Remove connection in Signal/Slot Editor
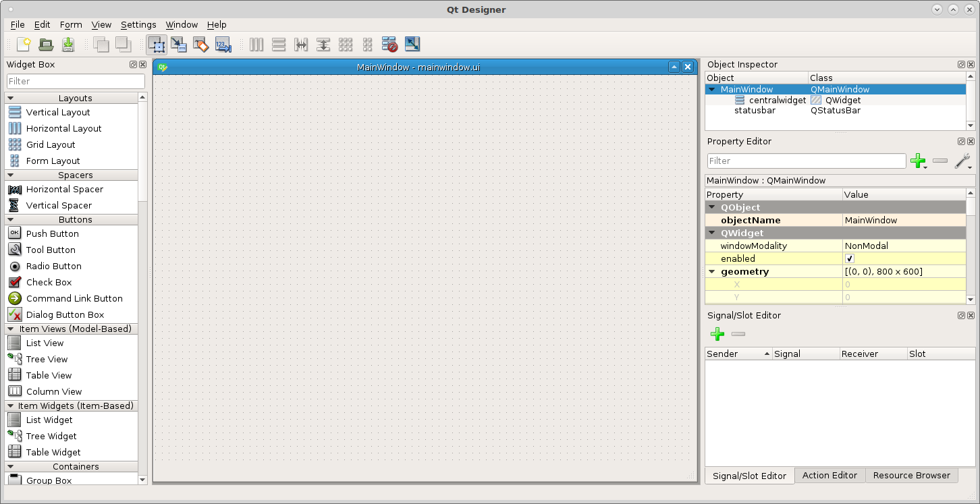The height and width of the screenshot is (504, 980). click(x=738, y=334)
